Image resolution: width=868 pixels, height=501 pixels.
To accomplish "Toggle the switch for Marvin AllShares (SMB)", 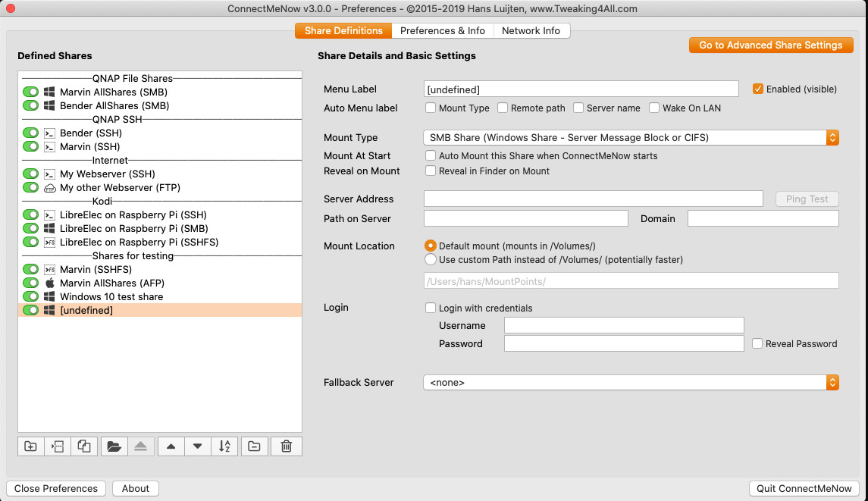I will pyautogui.click(x=30, y=92).
